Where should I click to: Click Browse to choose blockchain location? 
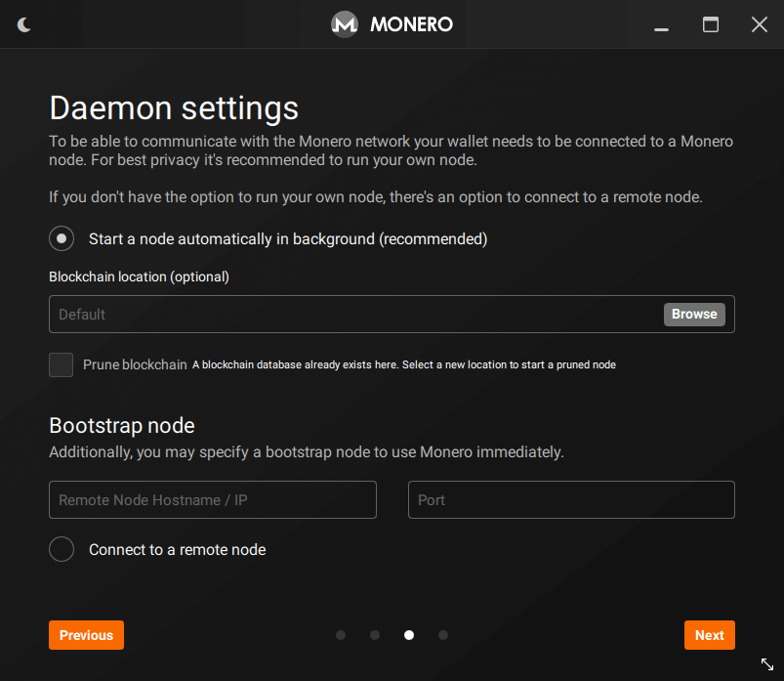point(693,314)
